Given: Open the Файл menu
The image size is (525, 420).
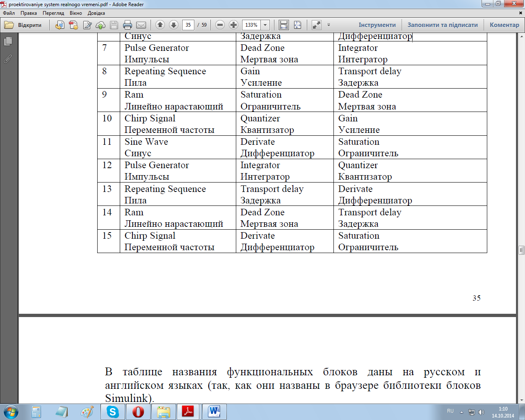Looking at the screenshot, I should pos(9,13).
